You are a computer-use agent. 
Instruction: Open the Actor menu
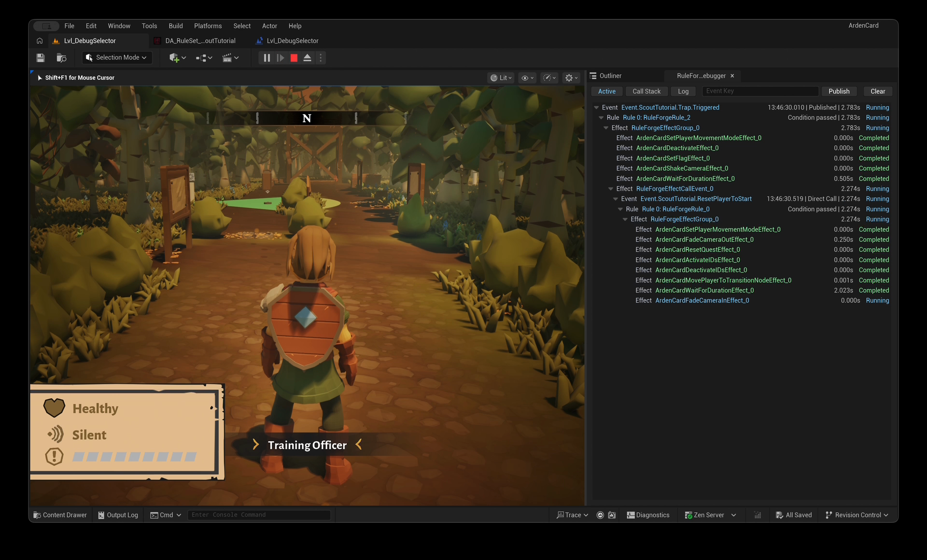269,26
